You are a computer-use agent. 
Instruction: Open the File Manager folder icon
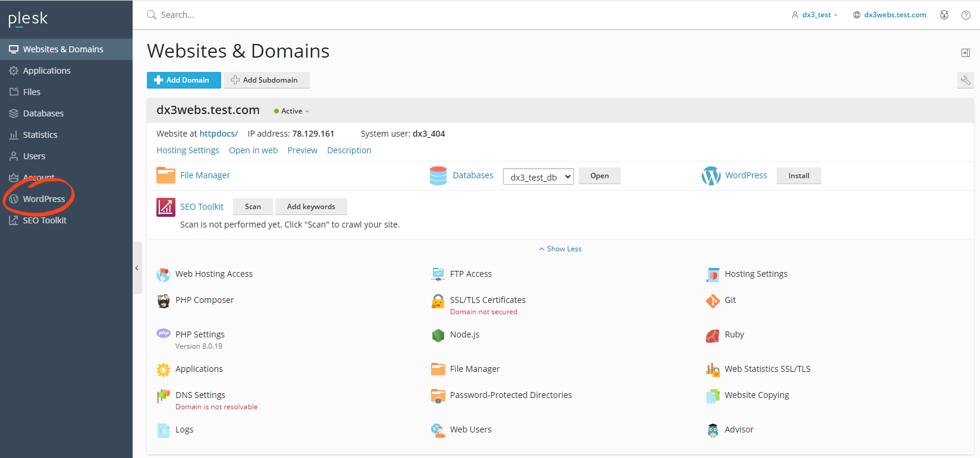click(166, 175)
